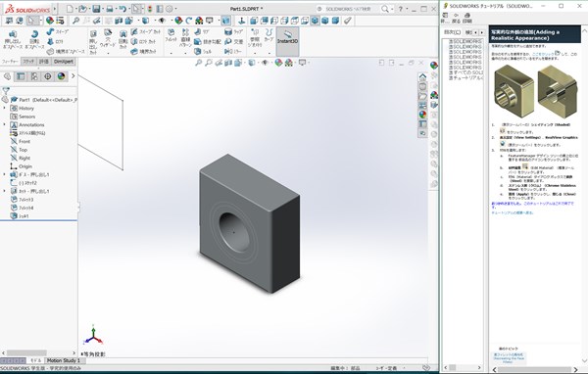Image resolution: width=588 pixels, height=374 pixels.
Task: Expand more manager tabs with chevron arrow
Action: [x=73, y=76]
